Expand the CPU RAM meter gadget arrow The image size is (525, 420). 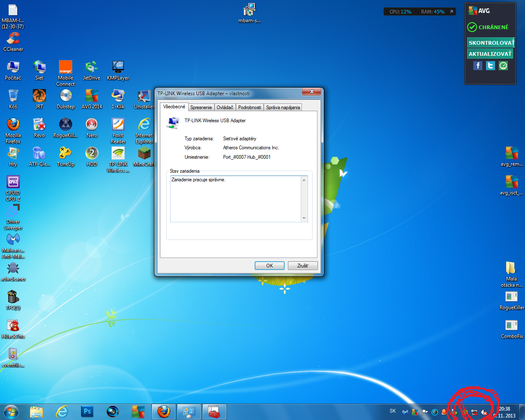(x=451, y=11)
